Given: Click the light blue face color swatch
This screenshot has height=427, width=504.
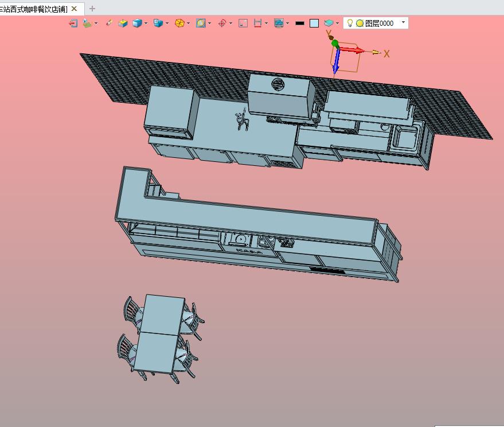Looking at the screenshot, I should point(314,23).
